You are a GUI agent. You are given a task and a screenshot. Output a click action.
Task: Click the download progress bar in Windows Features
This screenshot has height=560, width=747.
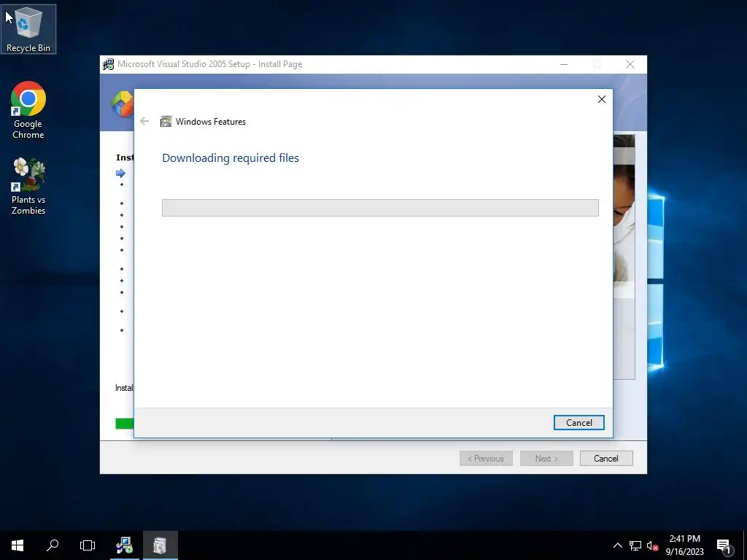(x=380, y=208)
